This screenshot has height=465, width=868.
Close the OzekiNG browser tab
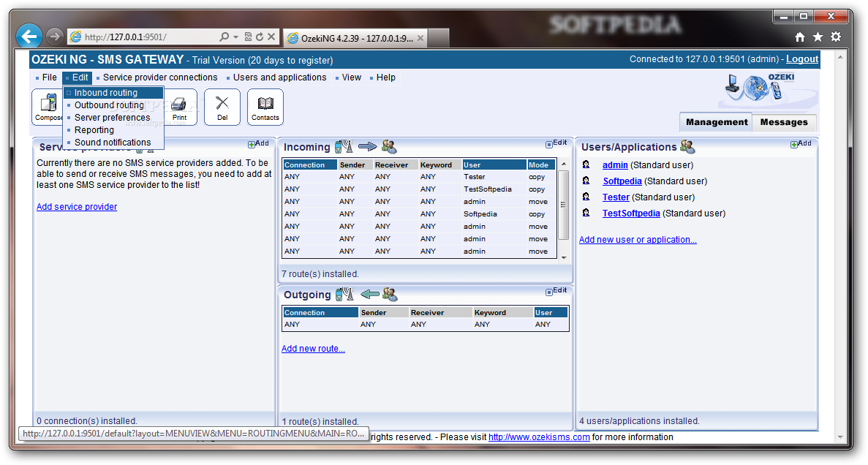click(420, 38)
